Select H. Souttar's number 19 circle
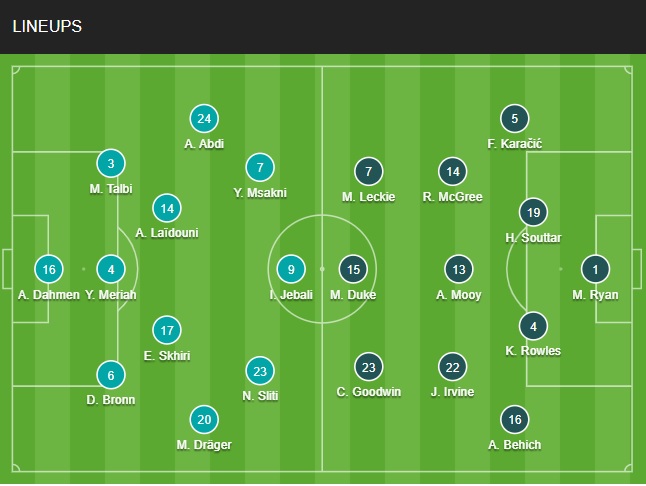The height and width of the screenshot is (486, 646). pos(534,212)
